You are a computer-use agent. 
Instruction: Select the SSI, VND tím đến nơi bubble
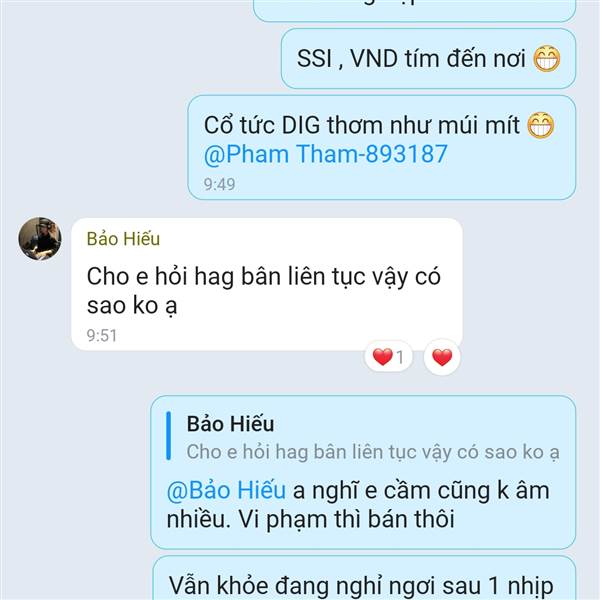(428, 59)
